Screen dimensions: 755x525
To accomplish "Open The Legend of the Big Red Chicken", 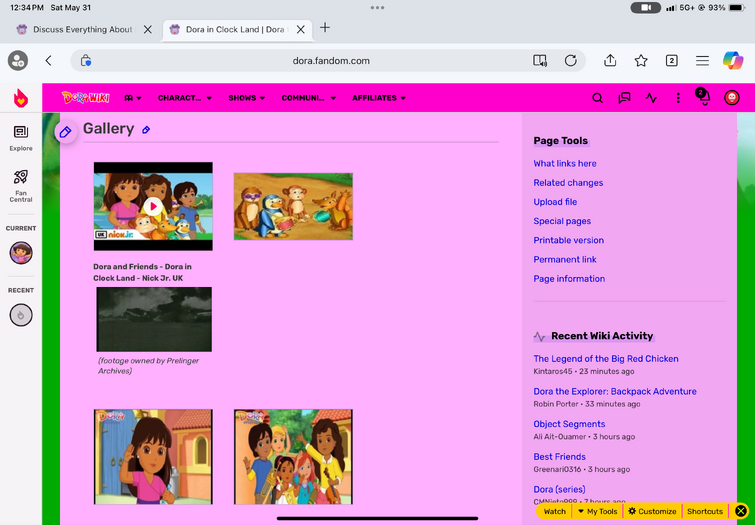I will [x=606, y=359].
